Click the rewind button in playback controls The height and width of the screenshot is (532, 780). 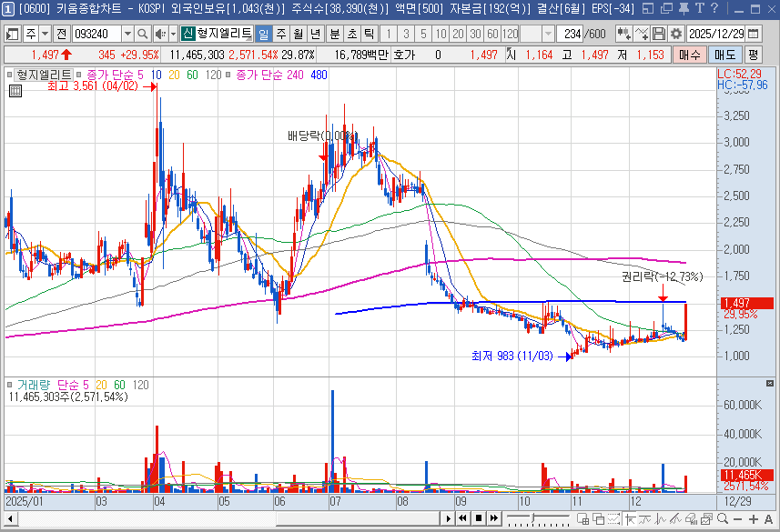pyautogui.click(x=462, y=518)
